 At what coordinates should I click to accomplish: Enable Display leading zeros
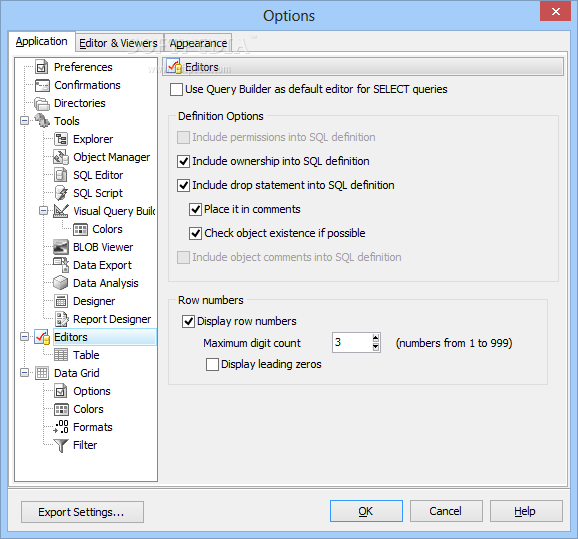point(212,365)
